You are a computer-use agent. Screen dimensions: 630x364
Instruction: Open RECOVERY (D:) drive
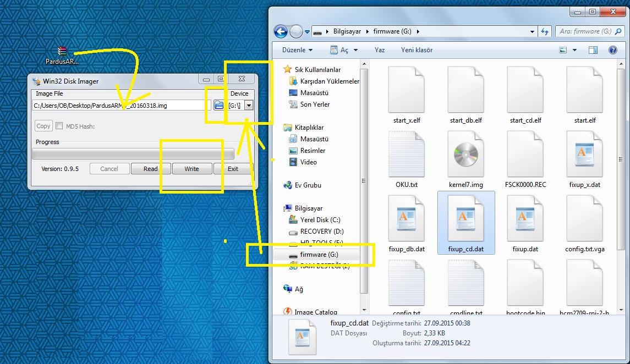[316, 231]
